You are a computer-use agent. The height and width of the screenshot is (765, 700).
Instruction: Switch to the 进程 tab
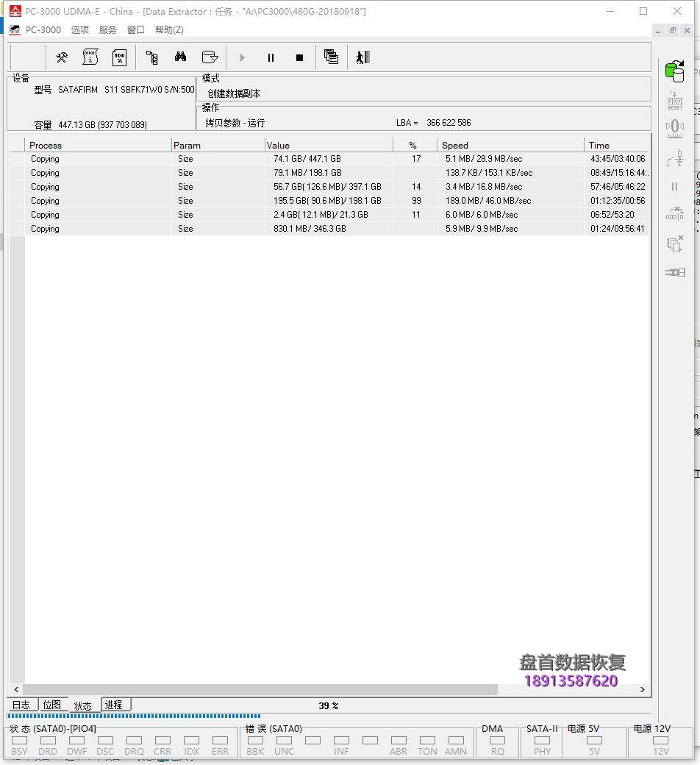point(114,705)
